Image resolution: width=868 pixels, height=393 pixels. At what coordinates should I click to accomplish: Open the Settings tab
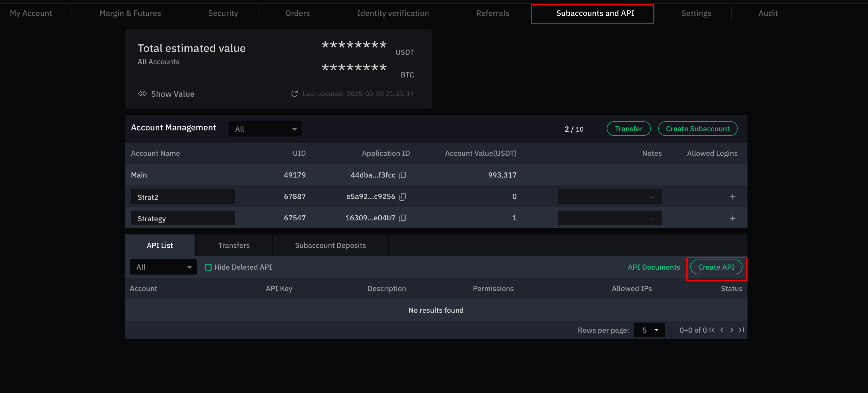coord(696,13)
